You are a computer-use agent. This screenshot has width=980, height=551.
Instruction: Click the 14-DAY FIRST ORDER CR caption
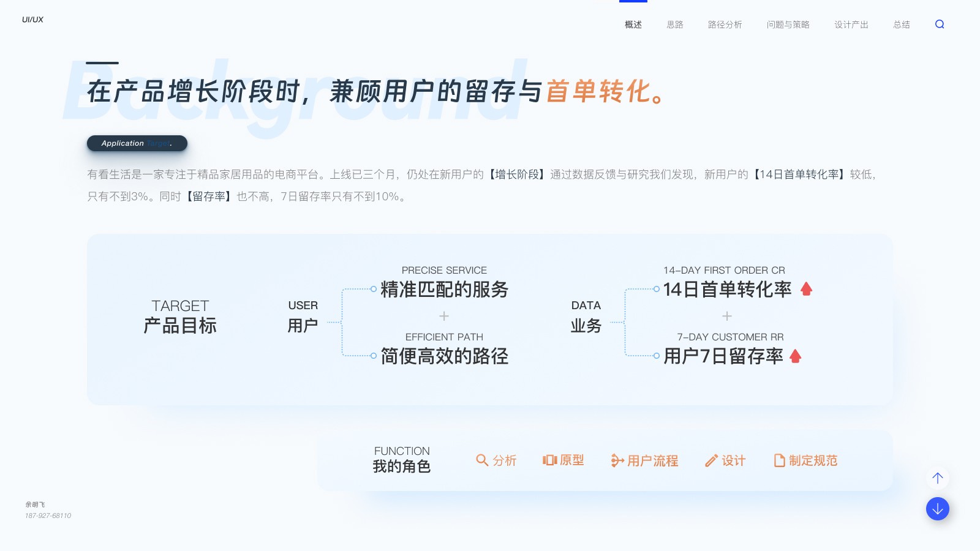click(724, 270)
